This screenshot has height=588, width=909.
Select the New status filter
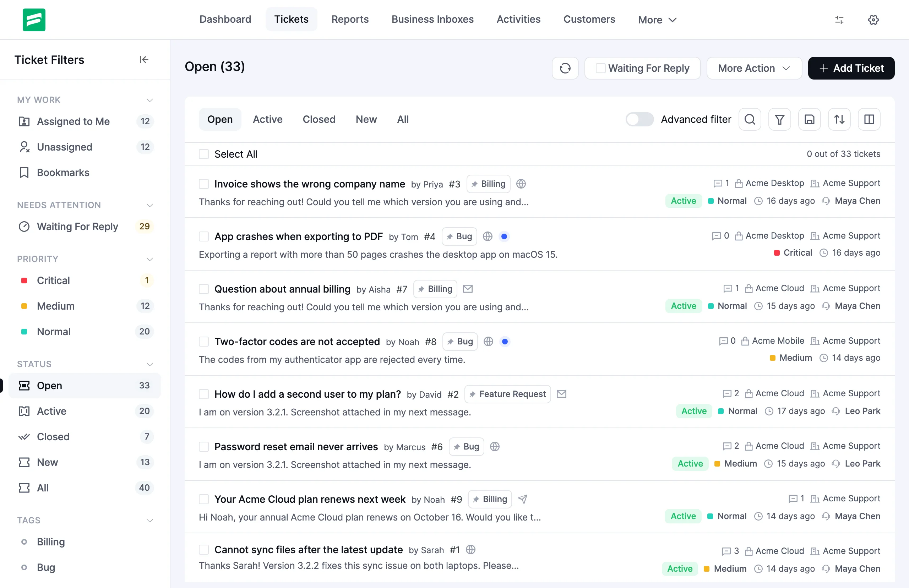[x=85, y=462]
